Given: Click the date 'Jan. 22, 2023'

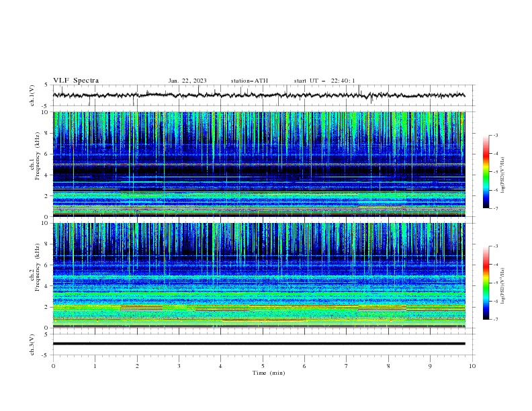Looking at the screenshot, I should pos(187,81).
